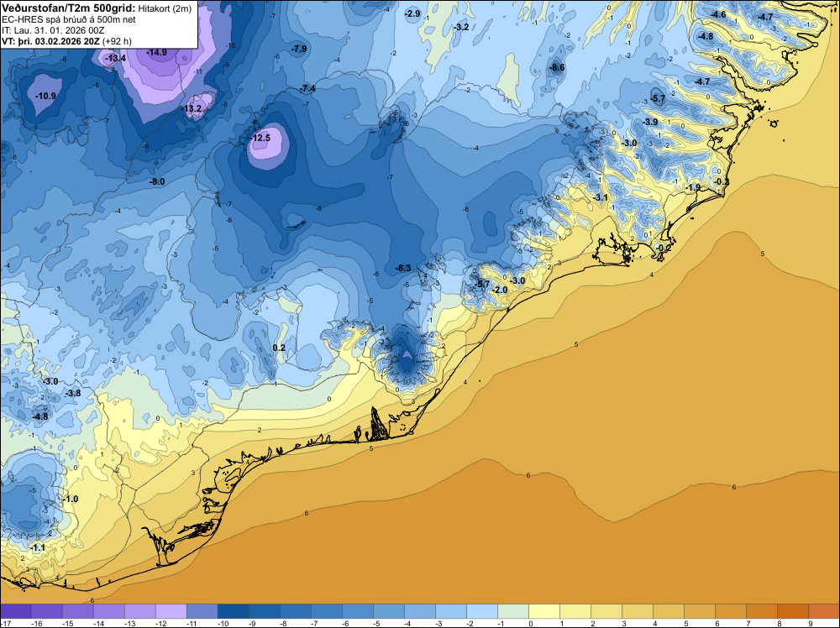Click the -10.9 temperature label
This screenshot has width=840, height=628.
[x=45, y=96]
